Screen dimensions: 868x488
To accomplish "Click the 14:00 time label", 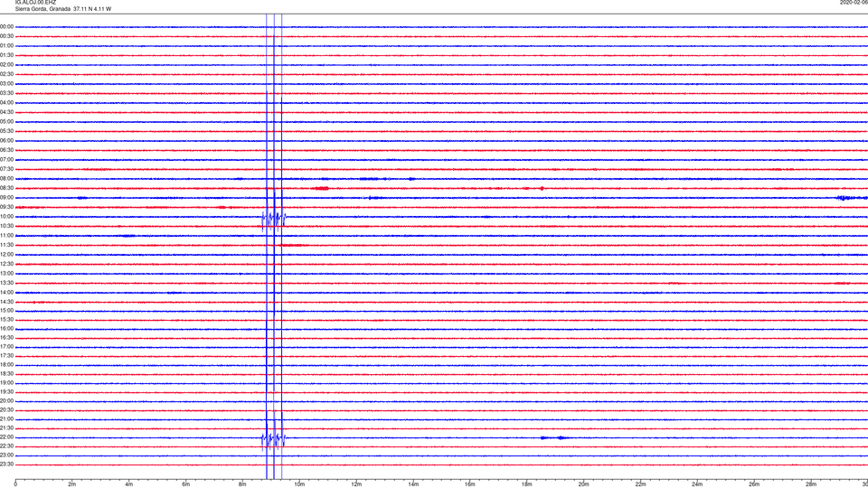I will 6,292.
